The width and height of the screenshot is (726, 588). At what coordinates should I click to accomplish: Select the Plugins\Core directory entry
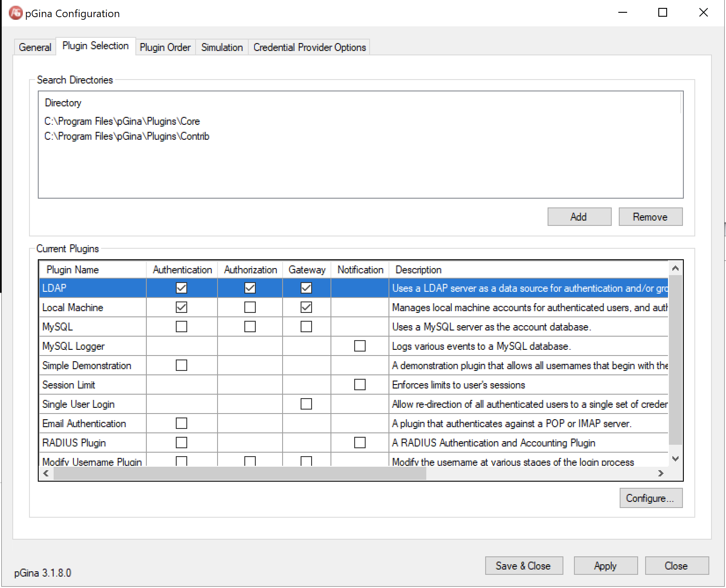[x=122, y=121]
